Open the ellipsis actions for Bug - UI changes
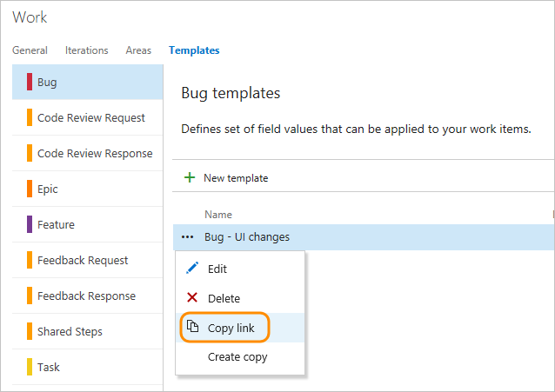Viewport: 555px width, 392px height. point(188,236)
